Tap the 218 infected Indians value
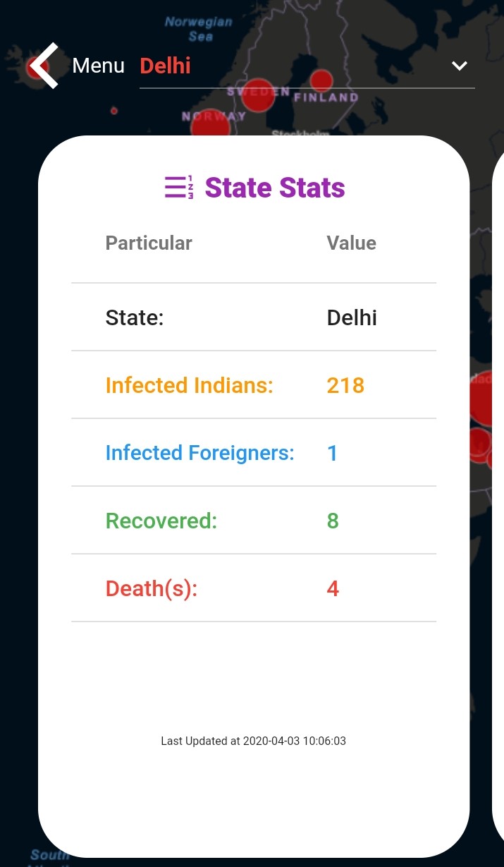 point(345,385)
